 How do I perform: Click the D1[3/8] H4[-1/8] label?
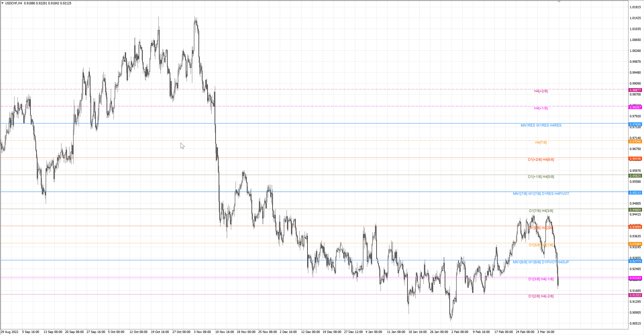(x=541, y=279)
